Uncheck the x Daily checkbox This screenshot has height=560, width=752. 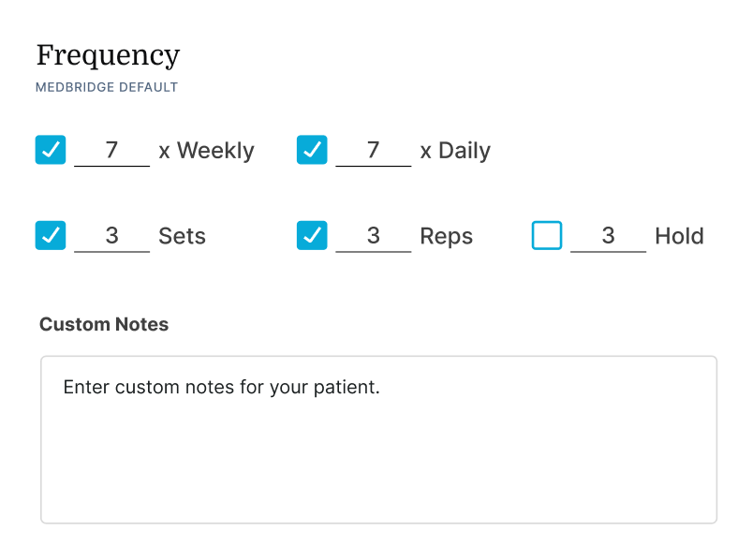click(x=312, y=150)
